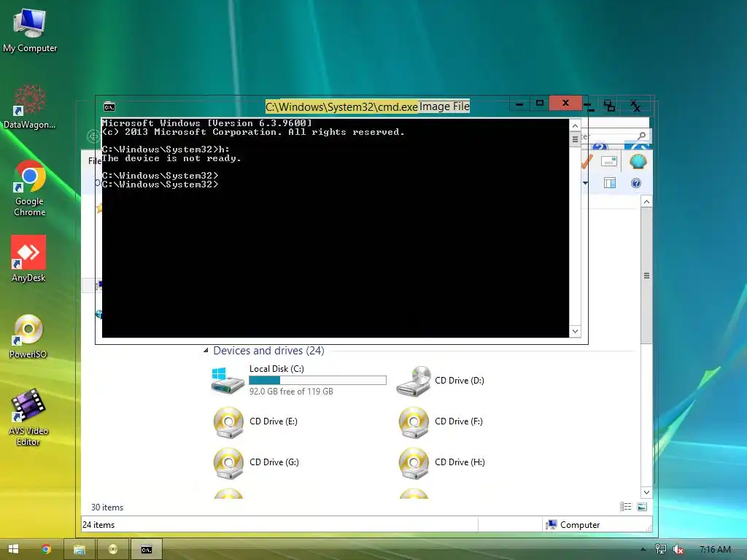Open the DataWagon desktop shortcut

click(29, 106)
